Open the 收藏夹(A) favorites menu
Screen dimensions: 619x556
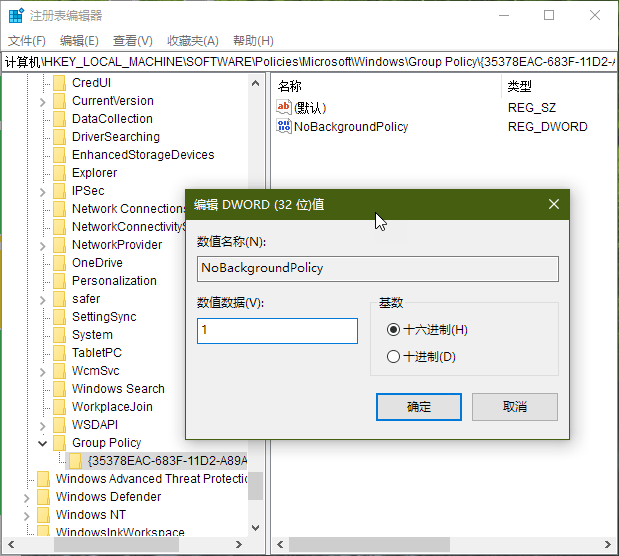click(x=192, y=41)
